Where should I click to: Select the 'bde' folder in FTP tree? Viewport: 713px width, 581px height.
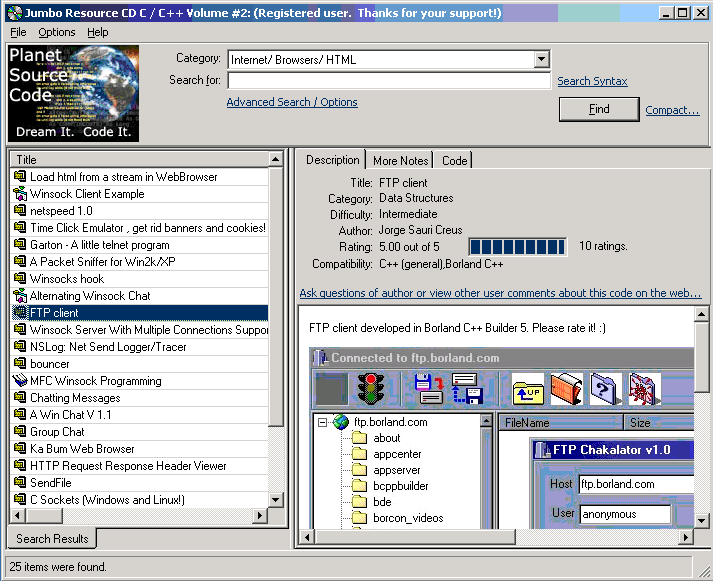[x=372, y=502]
